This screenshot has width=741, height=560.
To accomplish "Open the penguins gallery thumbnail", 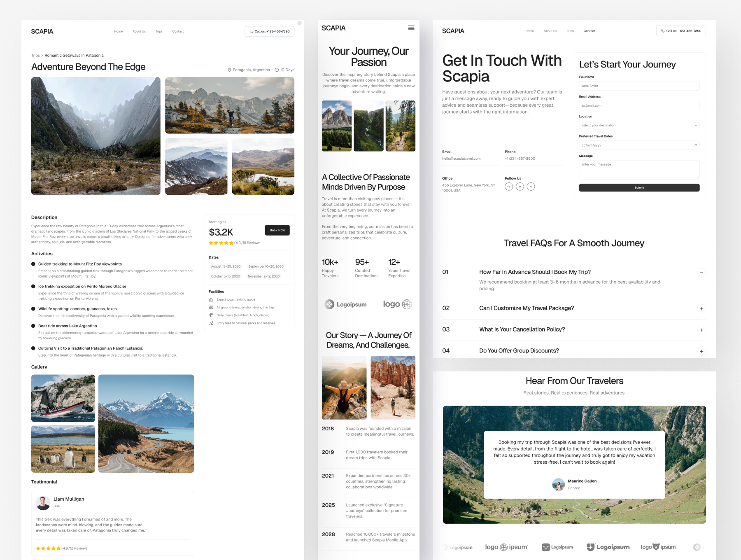I will click(x=63, y=449).
